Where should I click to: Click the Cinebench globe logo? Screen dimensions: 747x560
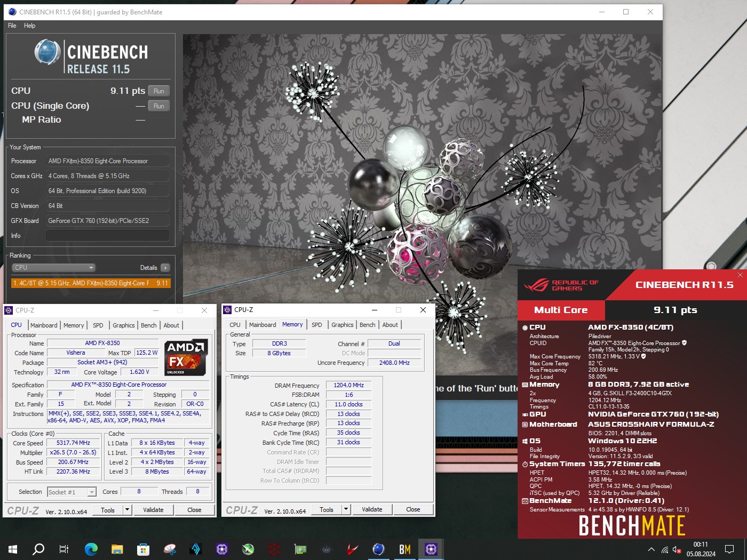tap(47, 52)
